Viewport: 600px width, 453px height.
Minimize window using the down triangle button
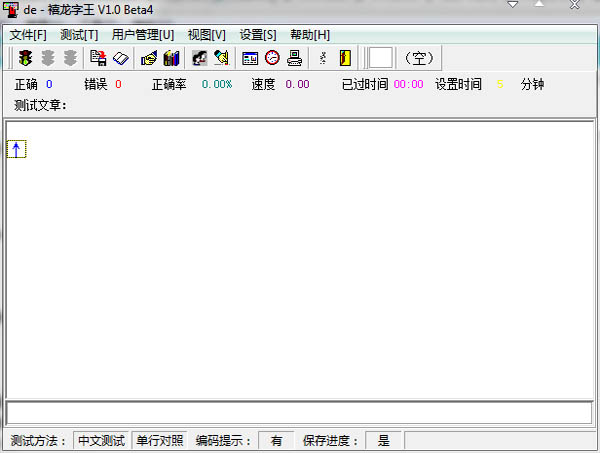(512, 5)
